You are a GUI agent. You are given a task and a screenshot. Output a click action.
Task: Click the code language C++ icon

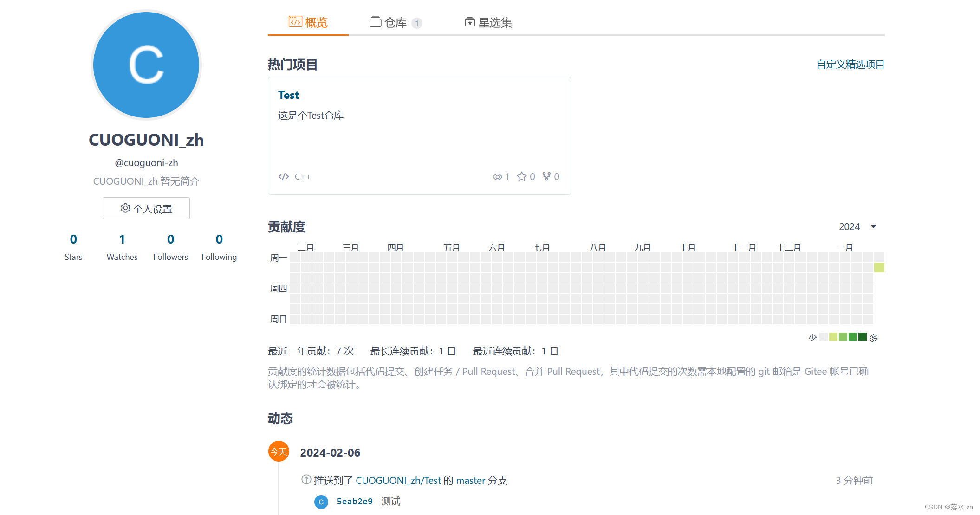(x=284, y=176)
